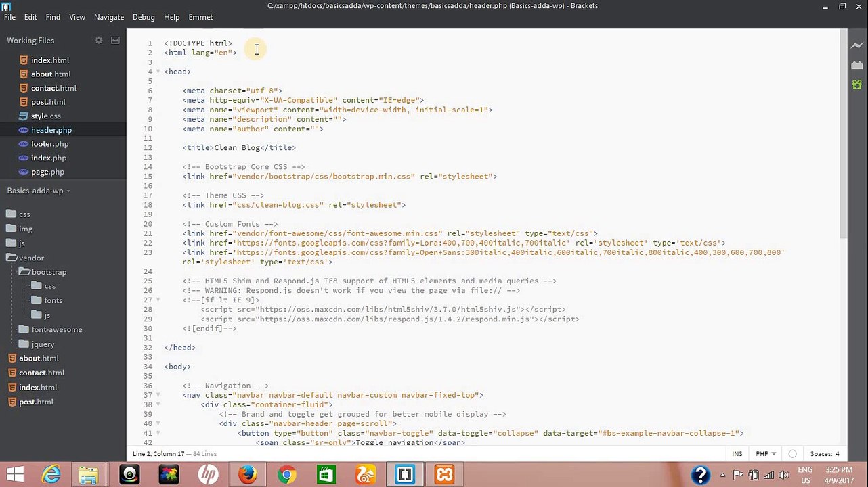
Task: Collapse the bootstrap folder in the tree
Action: click(x=43, y=272)
